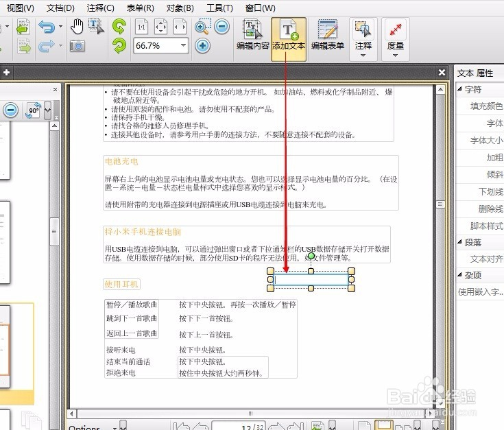
Task: Click the document horizontal scrollbar thumb
Action: pos(250,414)
